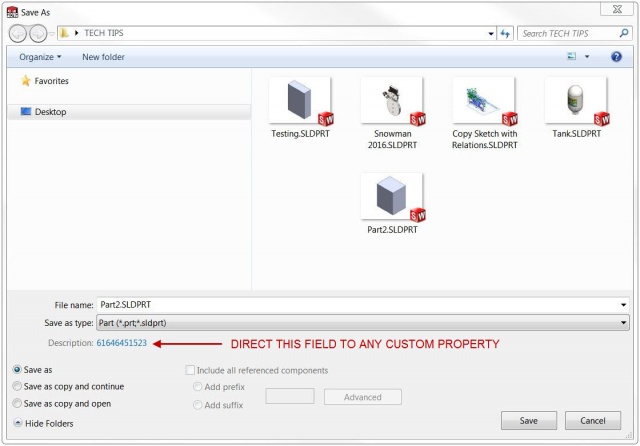The image size is (640, 446).
Task: Select the Save as radio button
Action: [x=17, y=370]
